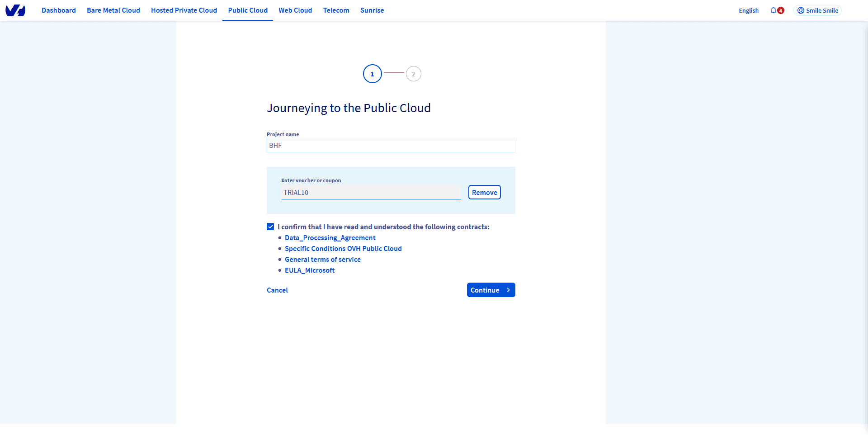Click step 2 circle indicator
Image resolution: width=868 pixels, height=435 pixels.
click(x=413, y=74)
